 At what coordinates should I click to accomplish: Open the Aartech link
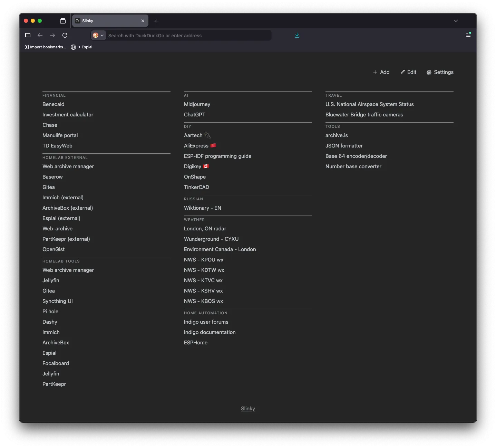(x=197, y=135)
